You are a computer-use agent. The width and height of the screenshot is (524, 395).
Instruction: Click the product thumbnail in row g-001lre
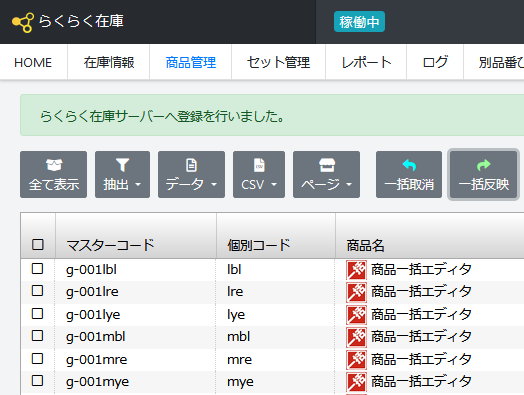point(356,292)
